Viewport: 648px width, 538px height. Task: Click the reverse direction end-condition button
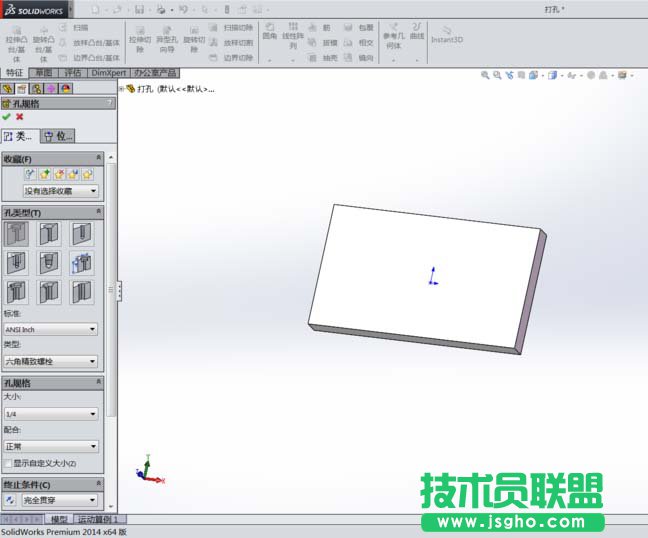click(10, 500)
